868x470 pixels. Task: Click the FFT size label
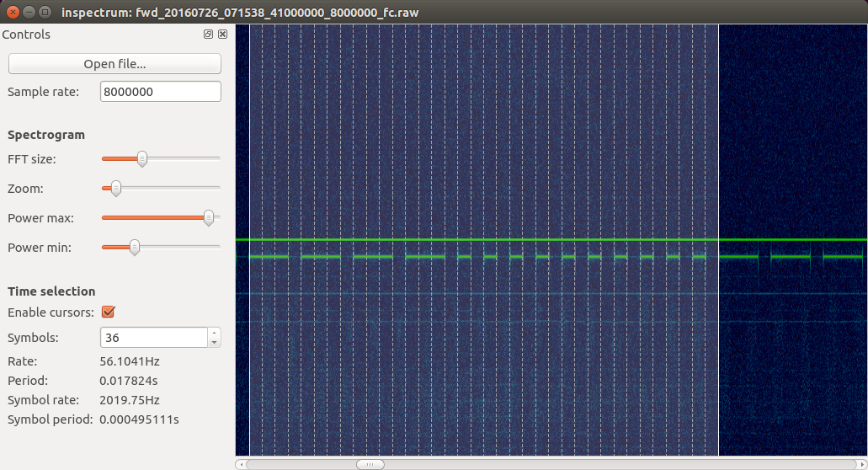click(31, 159)
